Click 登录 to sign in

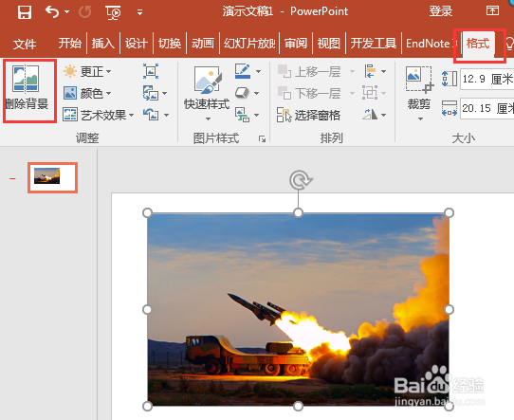click(x=441, y=11)
